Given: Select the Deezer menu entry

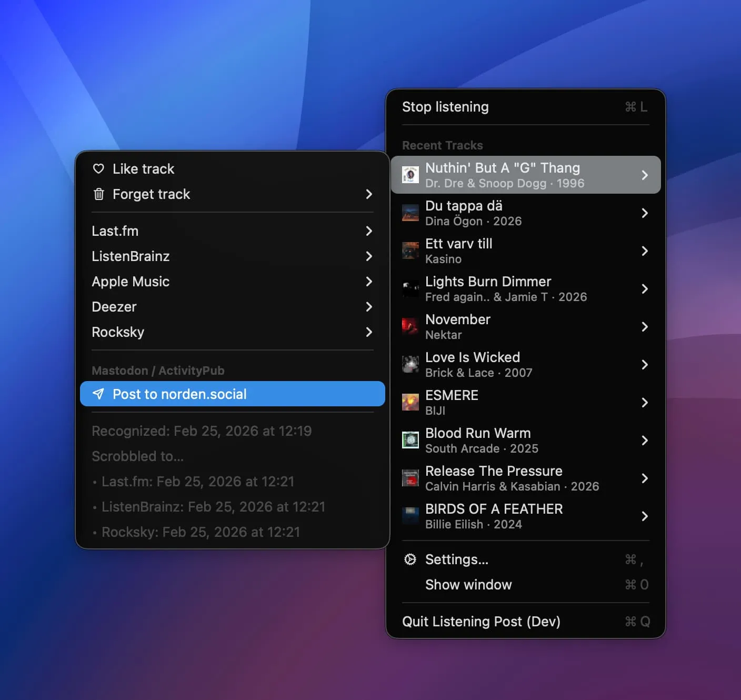Looking at the screenshot, I should coord(114,307).
